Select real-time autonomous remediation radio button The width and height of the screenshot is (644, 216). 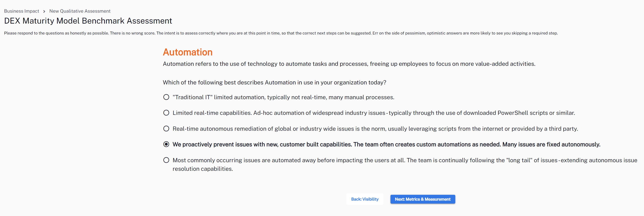166,129
